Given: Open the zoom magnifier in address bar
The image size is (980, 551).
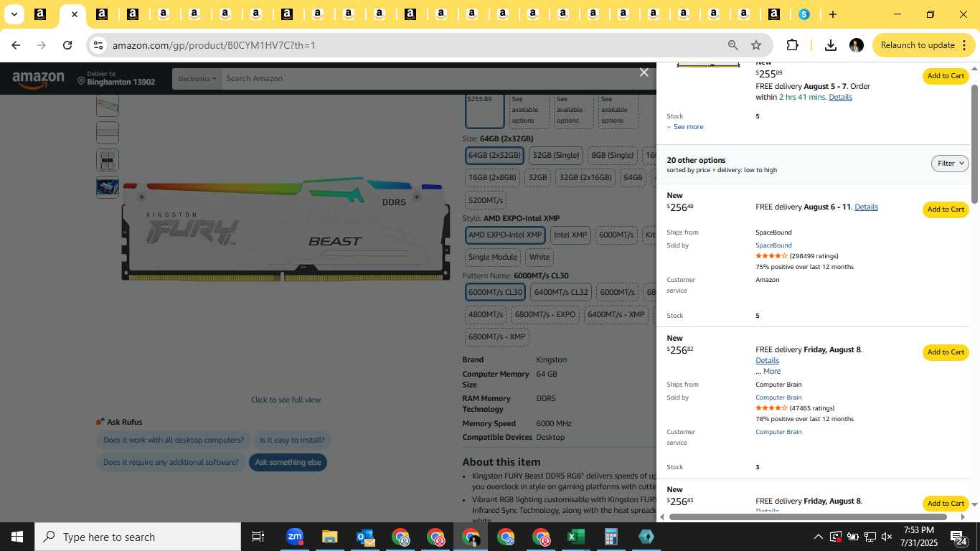Looking at the screenshot, I should point(732,45).
